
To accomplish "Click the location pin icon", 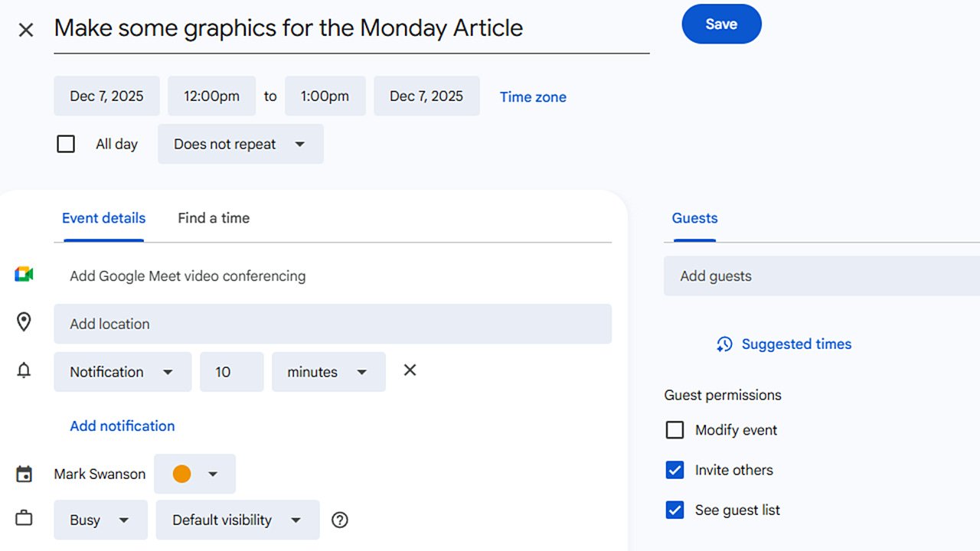I will [x=24, y=322].
